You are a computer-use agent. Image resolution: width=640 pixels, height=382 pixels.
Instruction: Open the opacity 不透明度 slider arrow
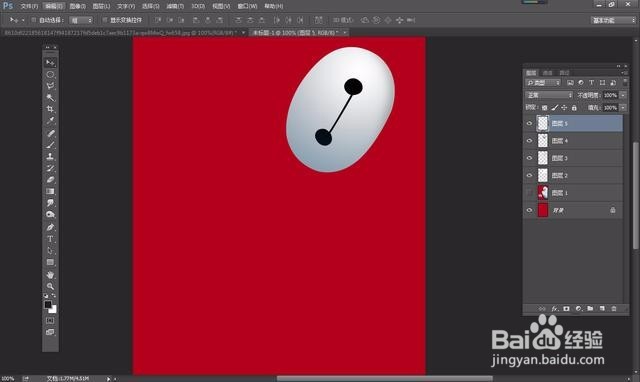tap(623, 95)
